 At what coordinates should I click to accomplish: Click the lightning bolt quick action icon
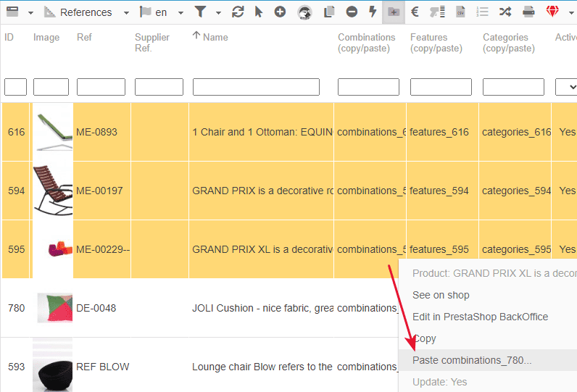tap(373, 12)
